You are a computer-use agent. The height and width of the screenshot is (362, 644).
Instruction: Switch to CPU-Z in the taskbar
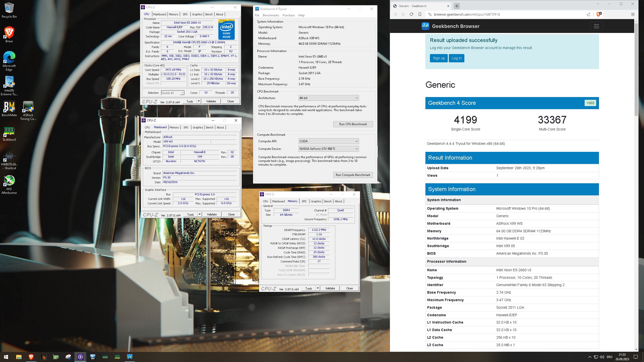[80, 357]
